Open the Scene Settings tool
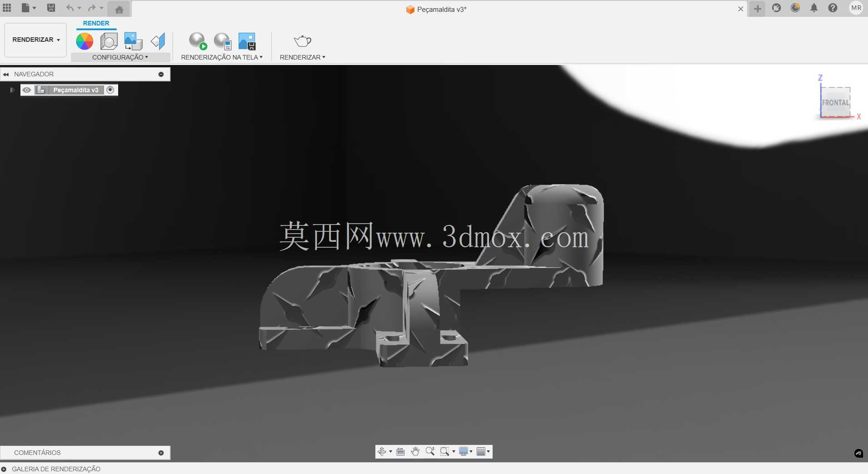Viewport: 868px width, 474px height. 109,41
